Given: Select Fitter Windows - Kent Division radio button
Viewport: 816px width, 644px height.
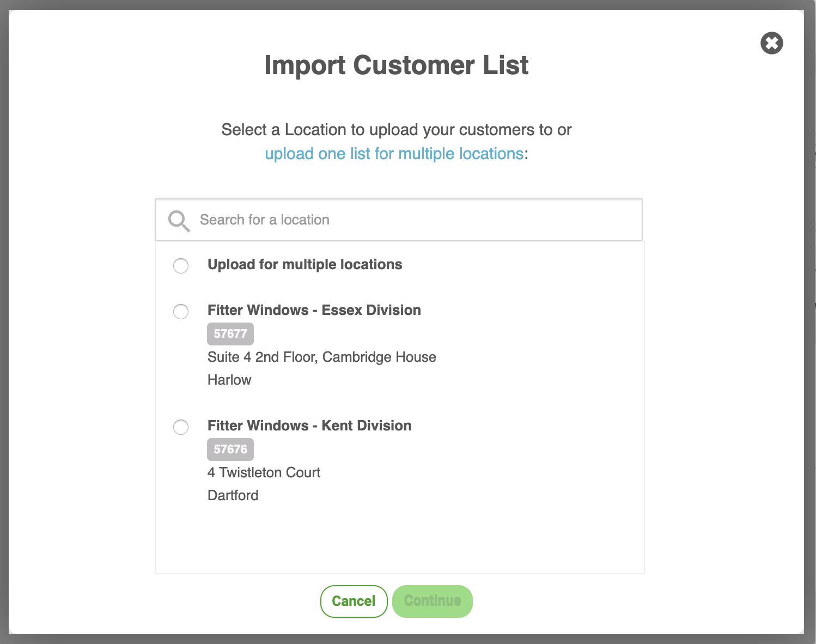Looking at the screenshot, I should tap(181, 427).
